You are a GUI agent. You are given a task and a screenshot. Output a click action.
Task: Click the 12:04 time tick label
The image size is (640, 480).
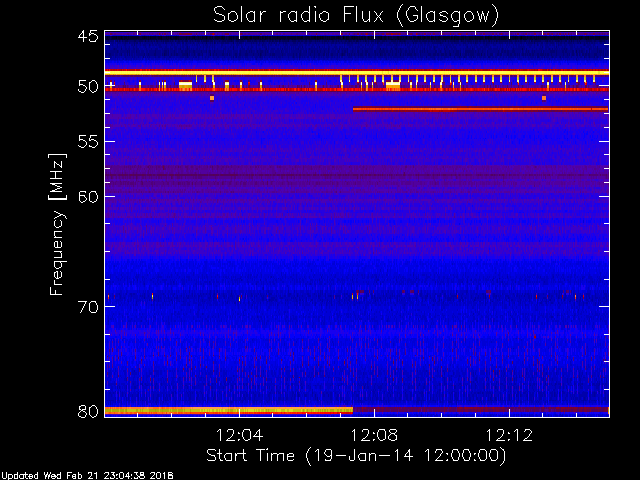coord(239,435)
